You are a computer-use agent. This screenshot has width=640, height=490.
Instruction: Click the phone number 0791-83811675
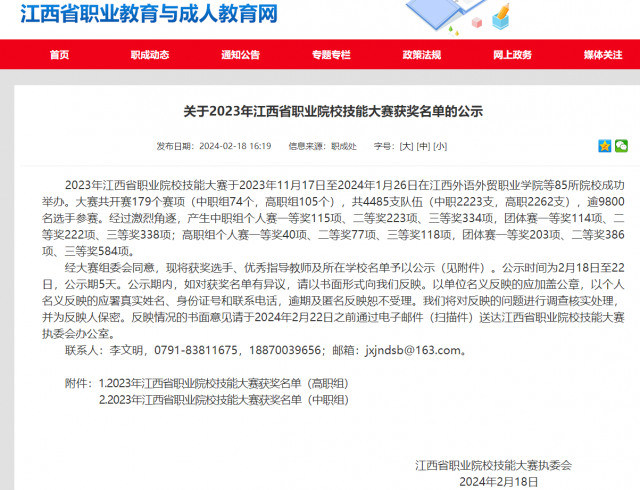[x=196, y=350]
